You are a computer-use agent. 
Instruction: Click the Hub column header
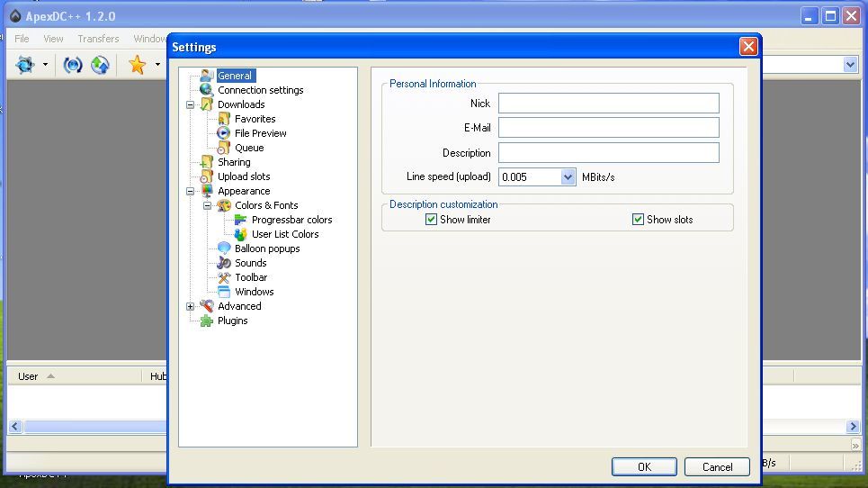155,376
